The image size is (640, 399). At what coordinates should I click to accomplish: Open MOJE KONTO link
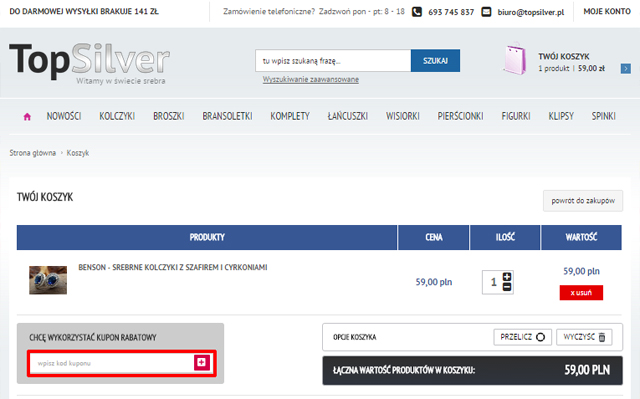tap(607, 11)
